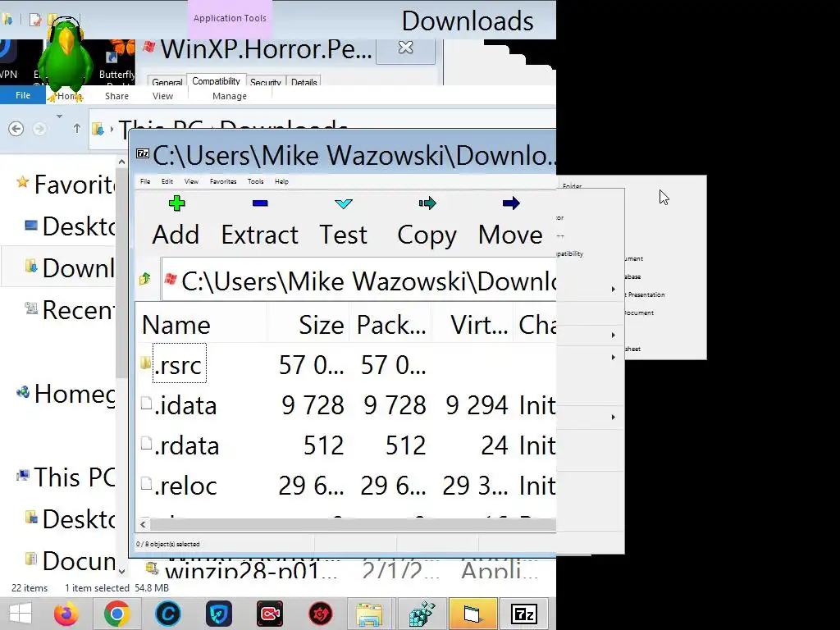
Task: Open the 7-Zip File menu
Action: (x=145, y=181)
